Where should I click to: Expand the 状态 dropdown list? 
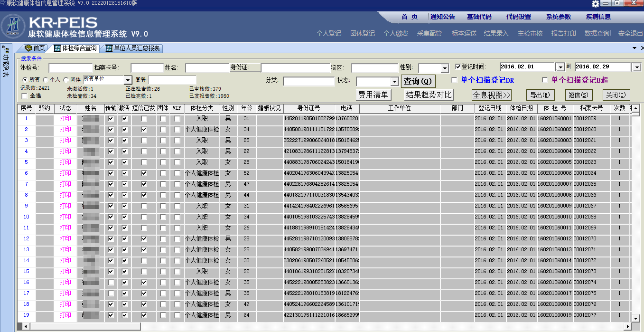[394, 82]
